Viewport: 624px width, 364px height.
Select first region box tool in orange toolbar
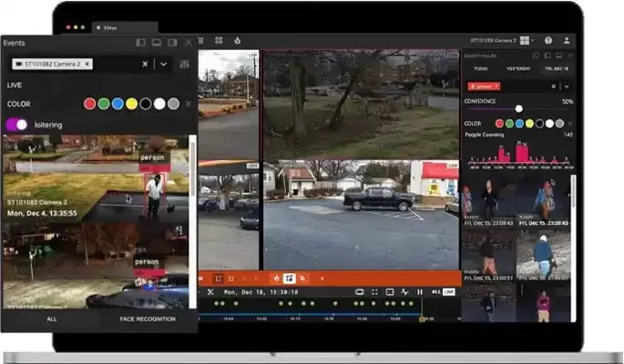coord(218,278)
